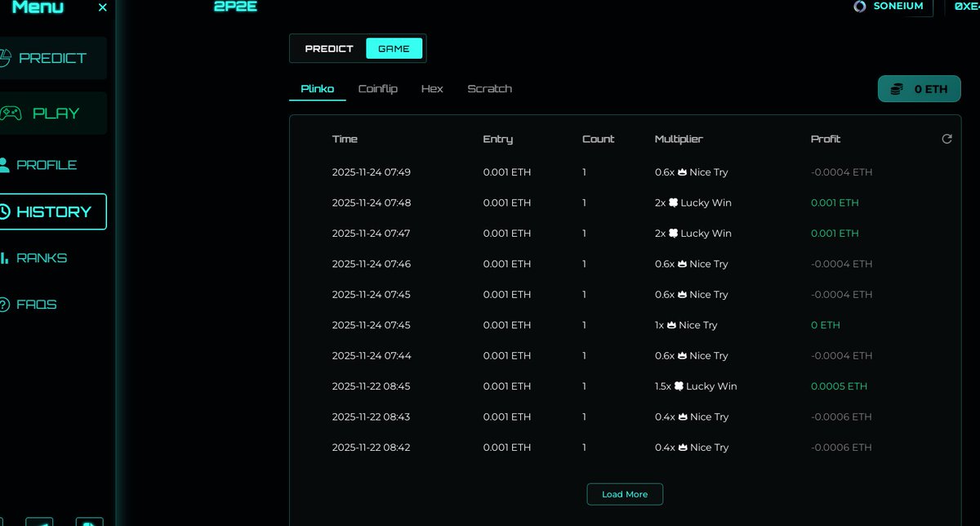Viewport: 980px width, 526px height.
Task: Click the question mark icon beside FAQS
Action: (x=4, y=305)
